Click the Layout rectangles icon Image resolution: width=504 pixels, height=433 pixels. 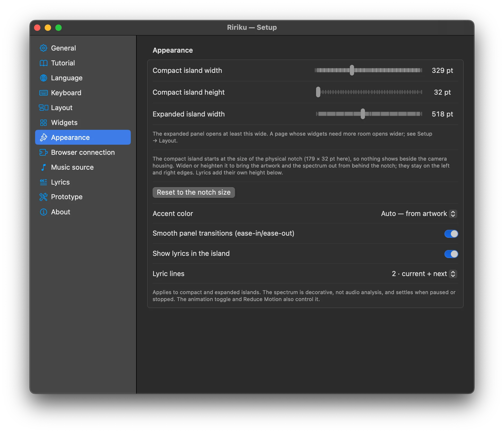(43, 108)
